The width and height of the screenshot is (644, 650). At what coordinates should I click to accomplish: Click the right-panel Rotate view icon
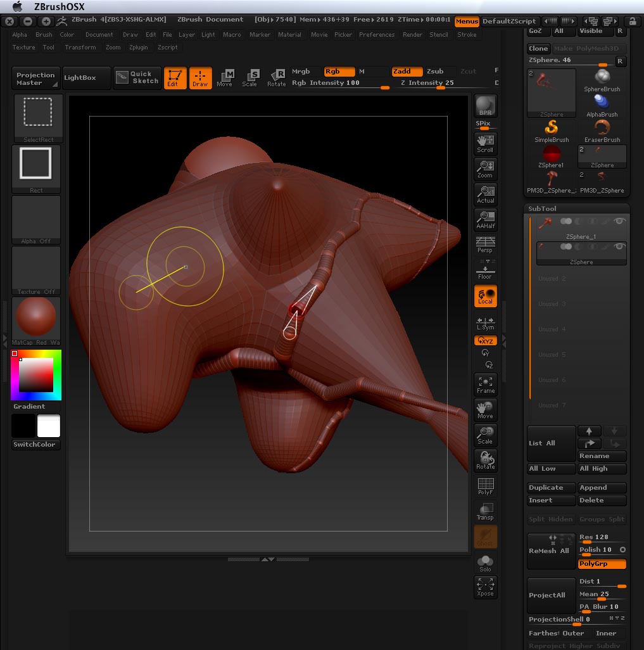pyautogui.click(x=485, y=461)
